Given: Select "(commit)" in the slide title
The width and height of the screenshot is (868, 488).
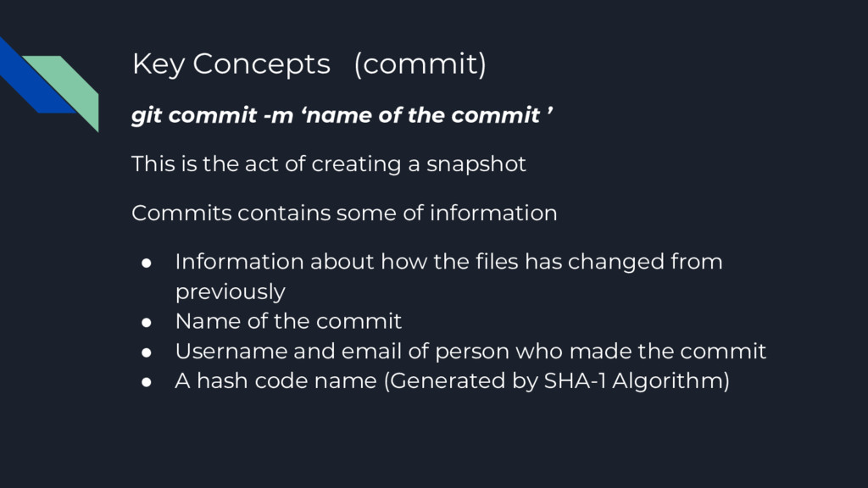Looking at the screenshot, I should click(420, 64).
